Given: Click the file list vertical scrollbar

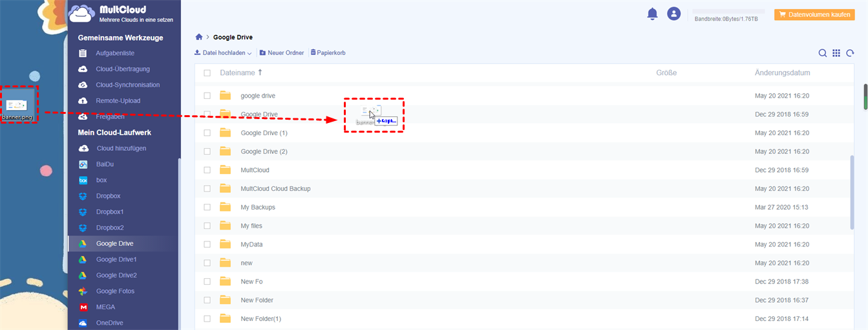Looking at the screenshot, I should click(852, 193).
